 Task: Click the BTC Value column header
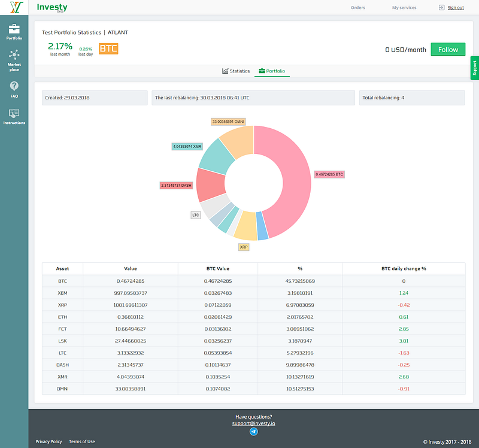pyautogui.click(x=218, y=268)
